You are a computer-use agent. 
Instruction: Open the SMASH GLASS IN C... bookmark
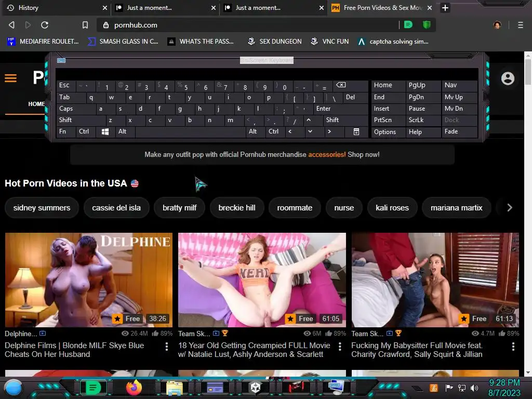click(x=123, y=42)
